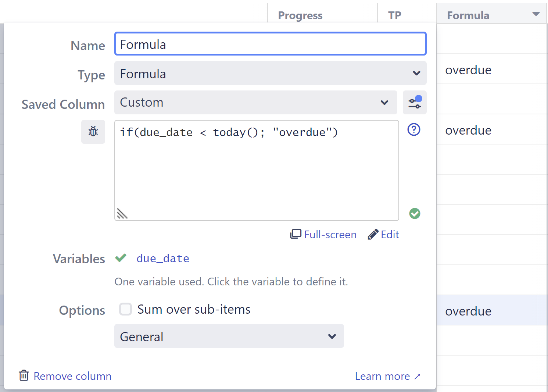
Task: Open saved column settings via sliders icon
Action: pos(415,103)
